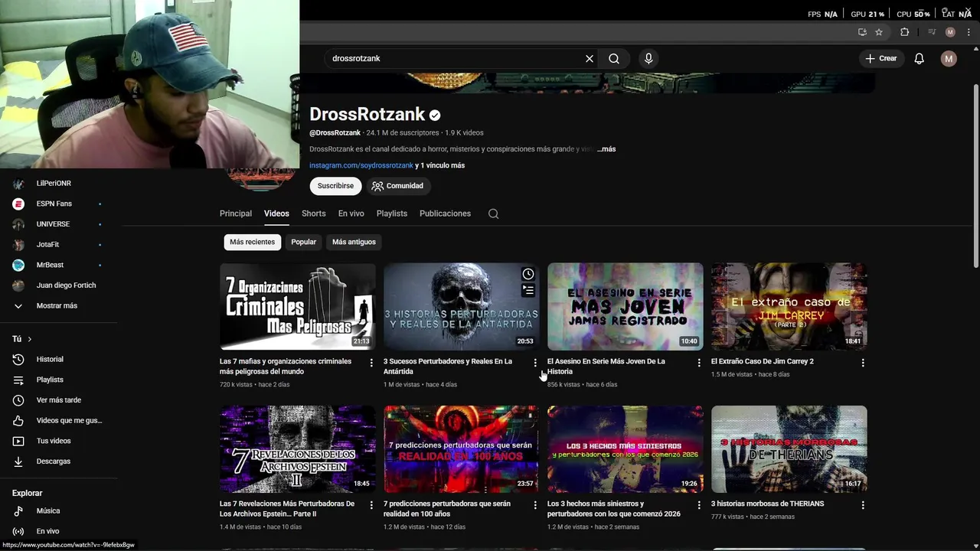Open the Comunidad button
Image resolution: width=980 pixels, height=551 pixels.
click(397, 186)
